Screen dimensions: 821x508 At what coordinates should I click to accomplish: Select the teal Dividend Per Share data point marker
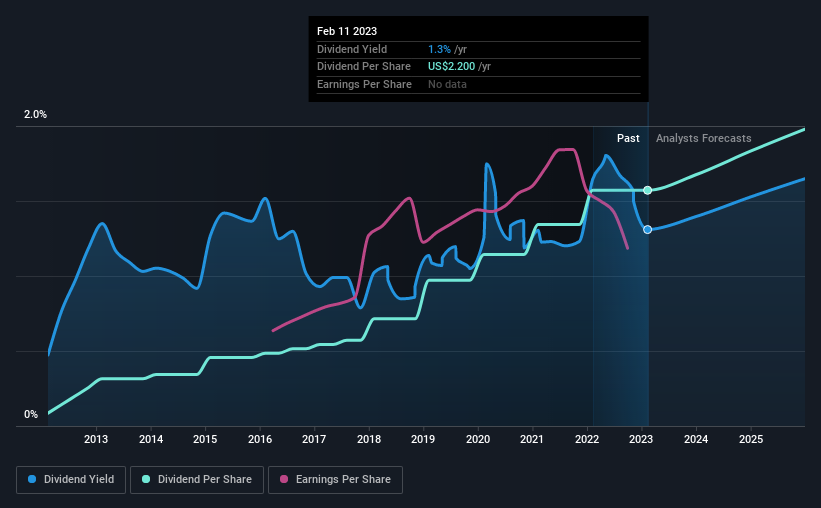[648, 190]
